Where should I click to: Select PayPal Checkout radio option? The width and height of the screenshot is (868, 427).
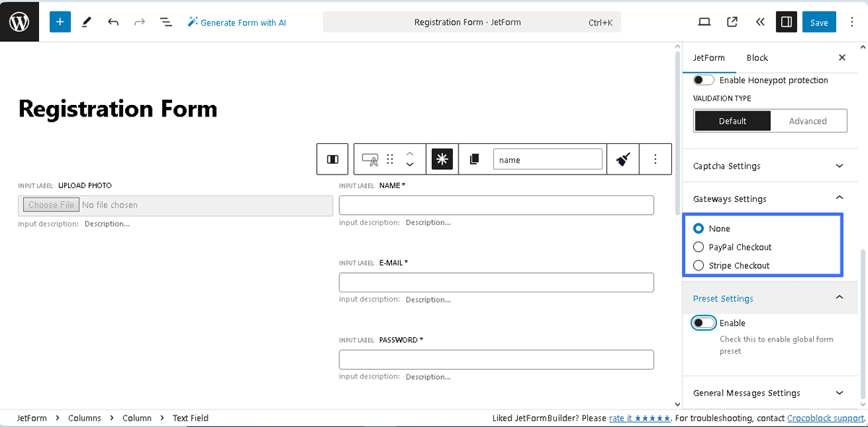698,247
